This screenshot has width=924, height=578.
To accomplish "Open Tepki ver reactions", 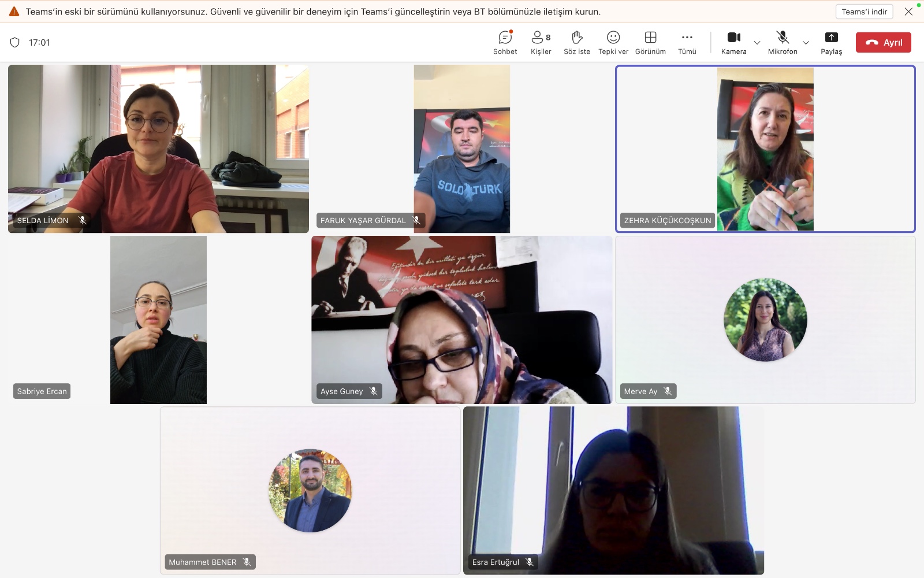I will coord(613,42).
